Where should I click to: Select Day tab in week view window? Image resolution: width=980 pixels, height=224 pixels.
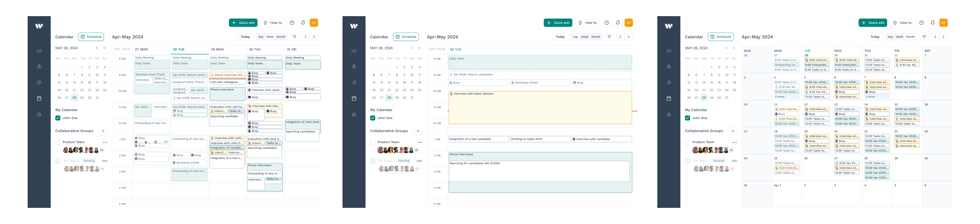pyautogui.click(x=261, y=37)
